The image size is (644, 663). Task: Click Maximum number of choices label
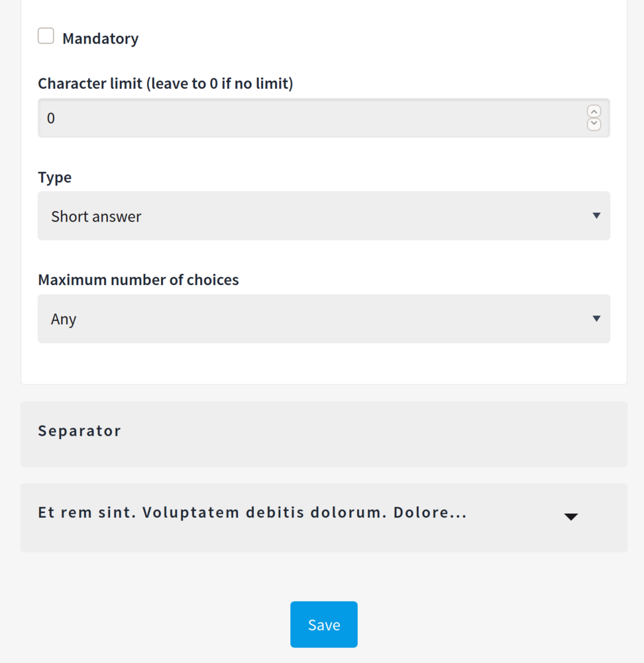(x=138, y=280)
